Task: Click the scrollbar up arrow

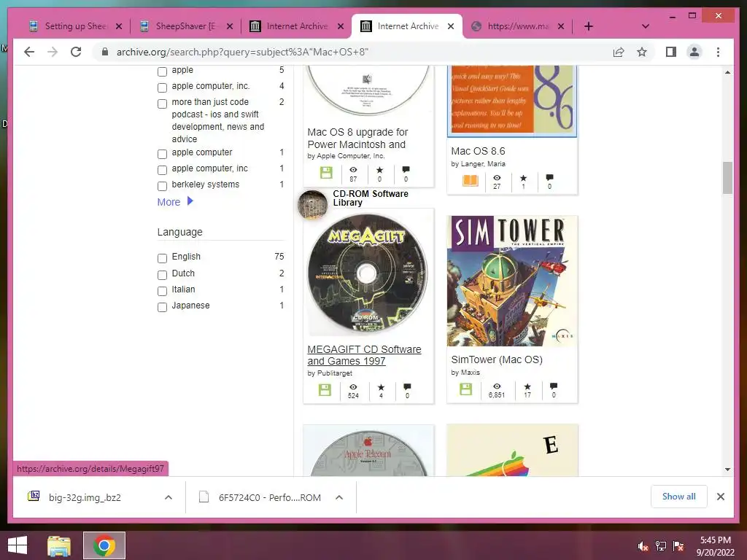Action: point(727,72)
